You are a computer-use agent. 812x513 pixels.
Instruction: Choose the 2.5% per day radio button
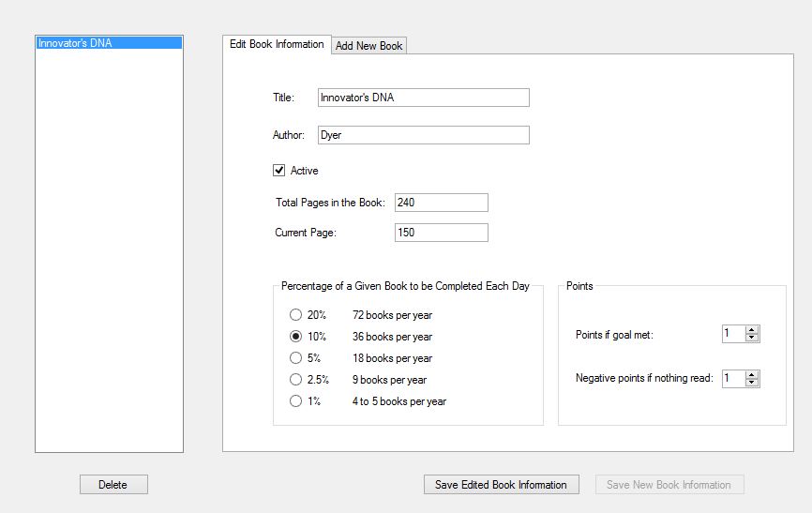(295, 380)
